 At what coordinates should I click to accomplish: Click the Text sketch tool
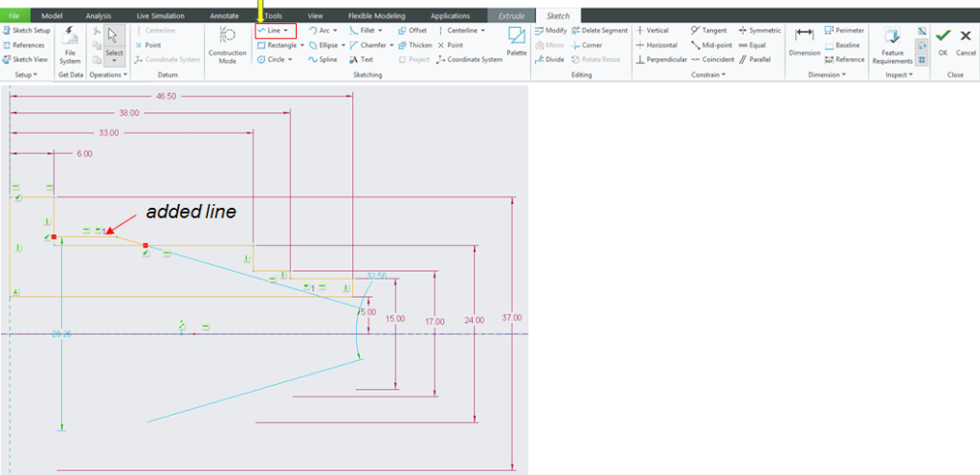coord(361,59)
